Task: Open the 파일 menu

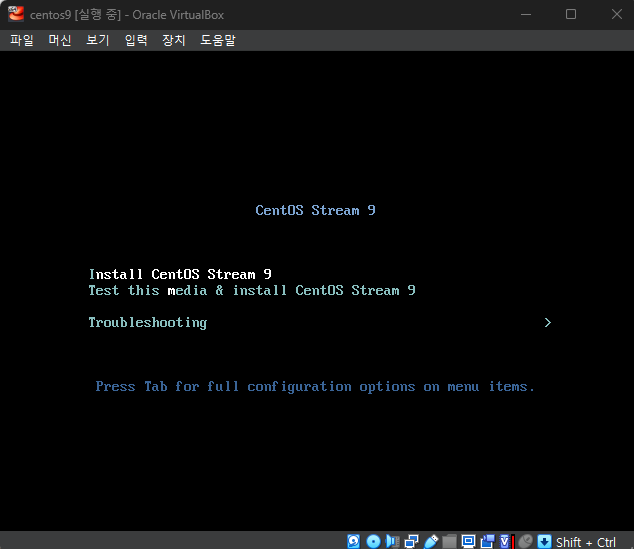Action: 22,40
